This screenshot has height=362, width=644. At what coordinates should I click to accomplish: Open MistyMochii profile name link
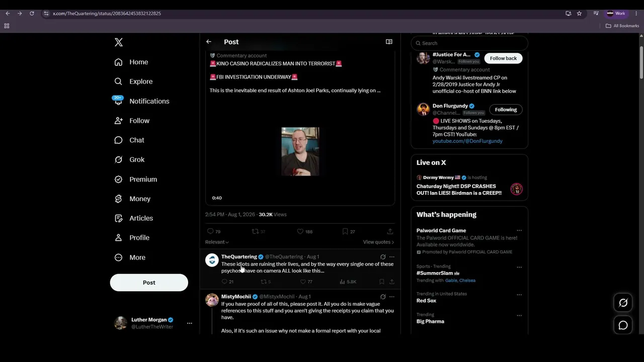(236, 297)
